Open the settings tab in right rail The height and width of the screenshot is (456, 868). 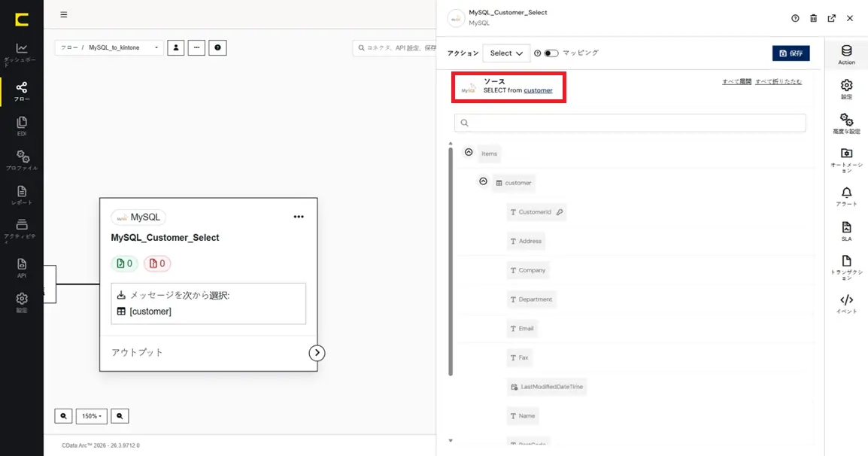pyautogui.click(x=846, y=90)
